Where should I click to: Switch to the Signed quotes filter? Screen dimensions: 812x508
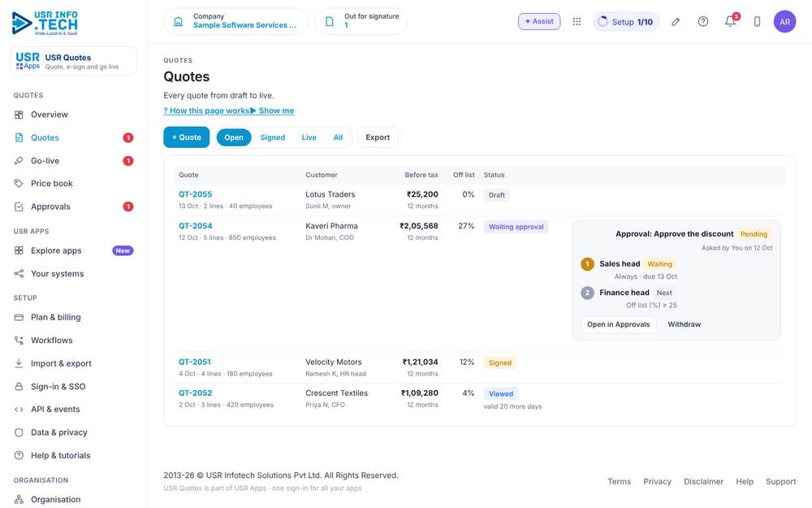point(272,137)
